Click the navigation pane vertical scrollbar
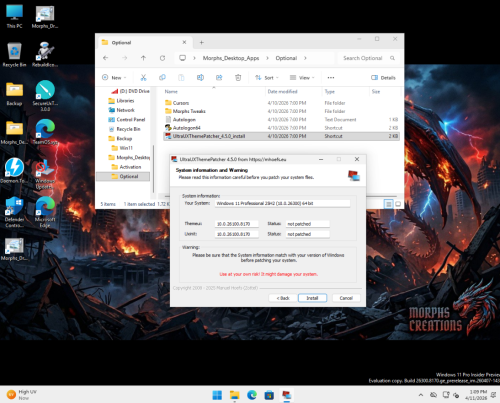Viewport: 500px width, 403px height. coord(153,168)
